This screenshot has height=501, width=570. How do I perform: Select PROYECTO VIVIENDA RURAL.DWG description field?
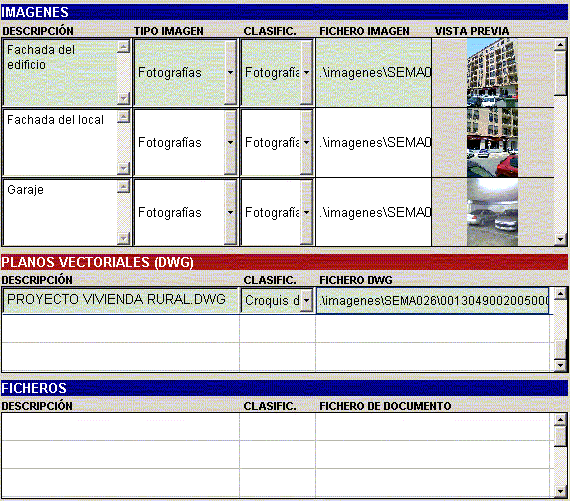pyautogui.click(x=120, y=300)
